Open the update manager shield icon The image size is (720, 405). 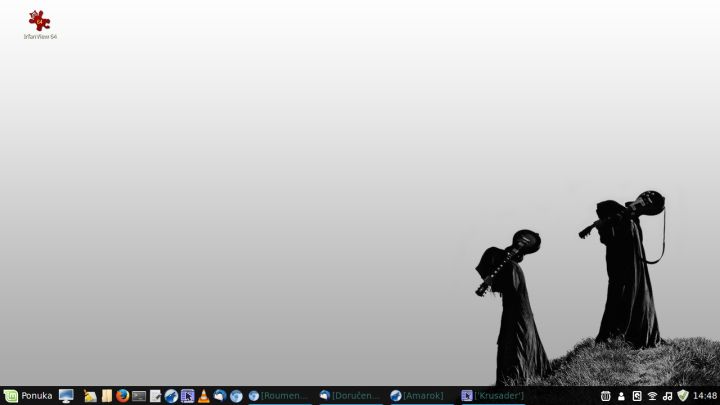pos(683,396)
